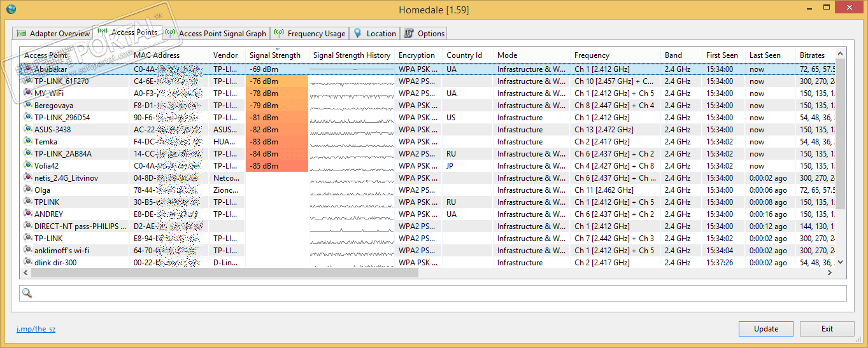Sort by the Last Seen column header

(x=771, y=55)
